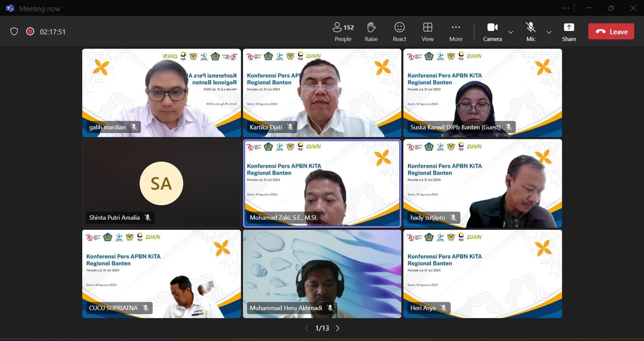The height and width of the screenshot is (341, 644).
Task: Leave the meeting
Action: [x=611, y=31]
